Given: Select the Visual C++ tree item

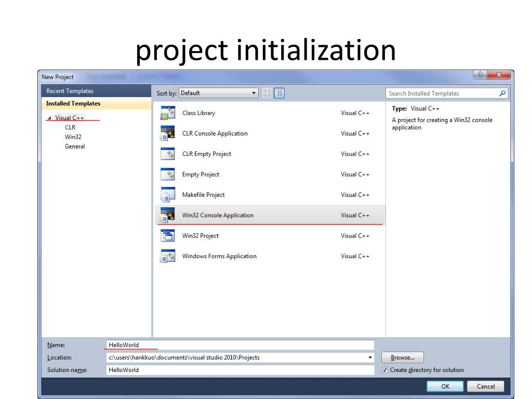Looking at the screenshot, I should point(70,118).
